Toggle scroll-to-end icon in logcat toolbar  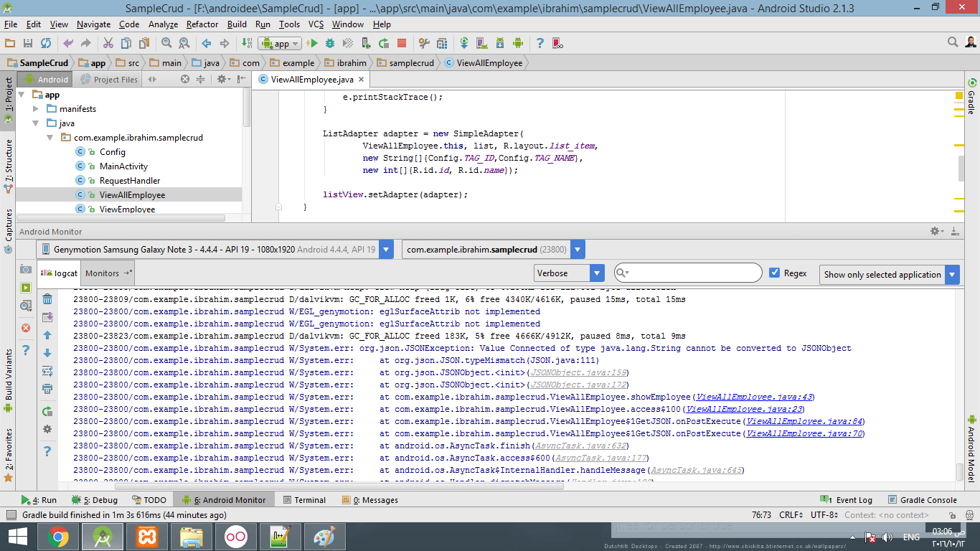[47, 317]
